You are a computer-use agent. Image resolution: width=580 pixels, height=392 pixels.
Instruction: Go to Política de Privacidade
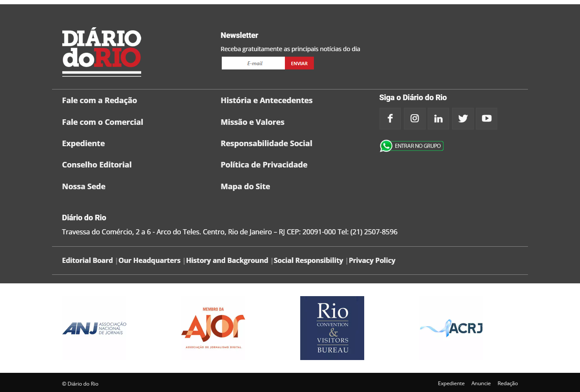(x=264, y=165)
